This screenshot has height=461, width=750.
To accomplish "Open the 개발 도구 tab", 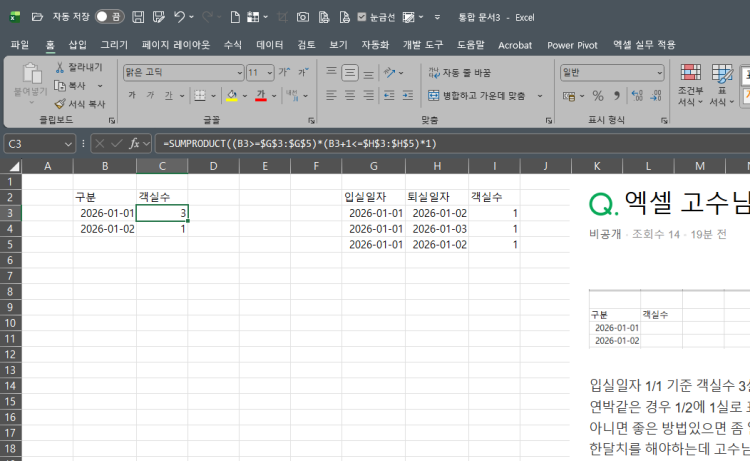I will (x=423, y=45).
